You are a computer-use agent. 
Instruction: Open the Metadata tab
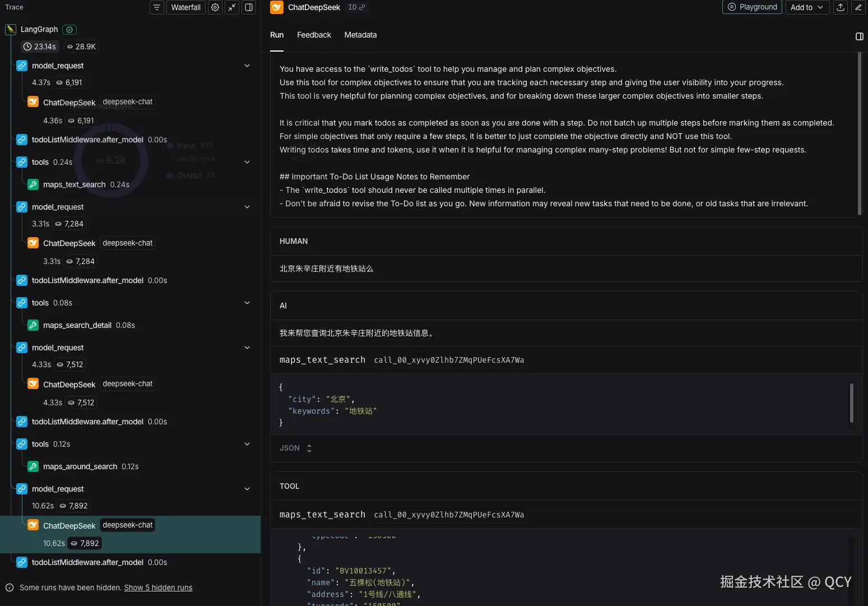(x=360, y=35)
